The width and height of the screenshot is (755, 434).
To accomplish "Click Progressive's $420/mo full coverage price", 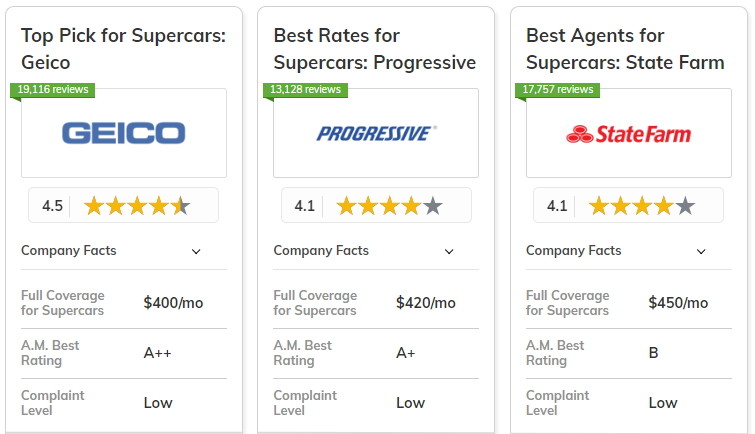I will coord(426,303).
